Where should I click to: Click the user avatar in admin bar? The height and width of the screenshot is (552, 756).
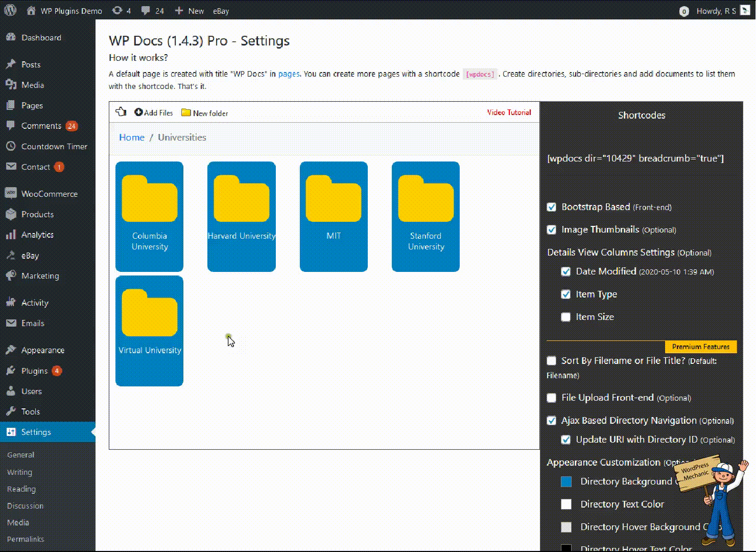tap(745, 11)
